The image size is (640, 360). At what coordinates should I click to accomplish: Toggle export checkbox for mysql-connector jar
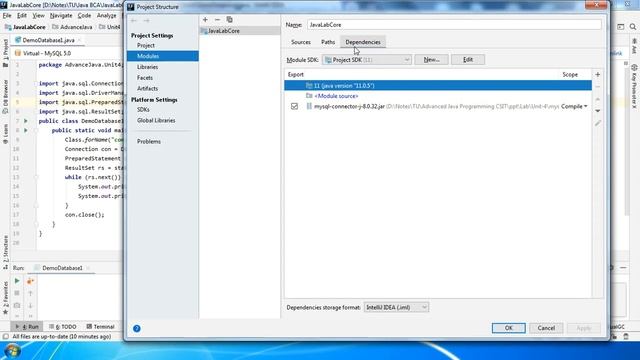point(294,106)
